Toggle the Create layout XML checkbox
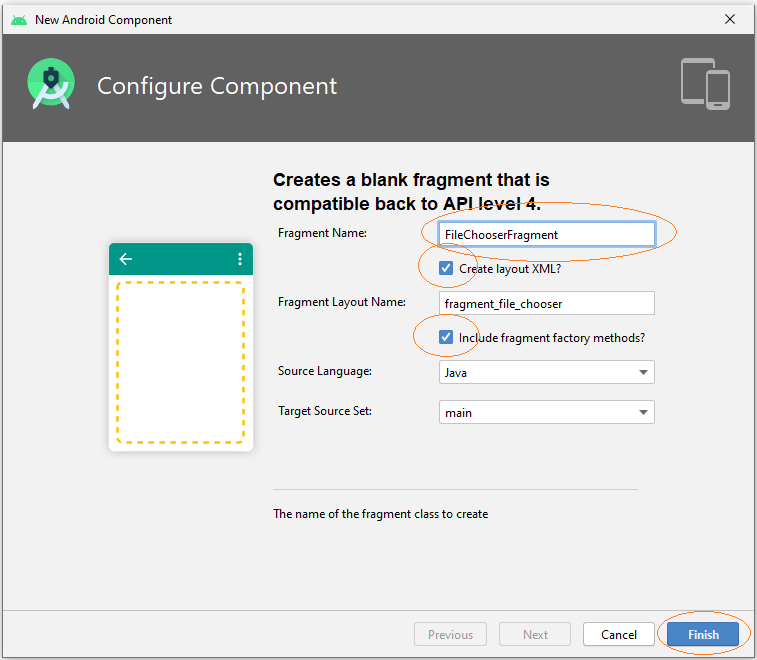The width and height of the screenshot is (757, 660). pyautogui.click(x=446, y=268)
